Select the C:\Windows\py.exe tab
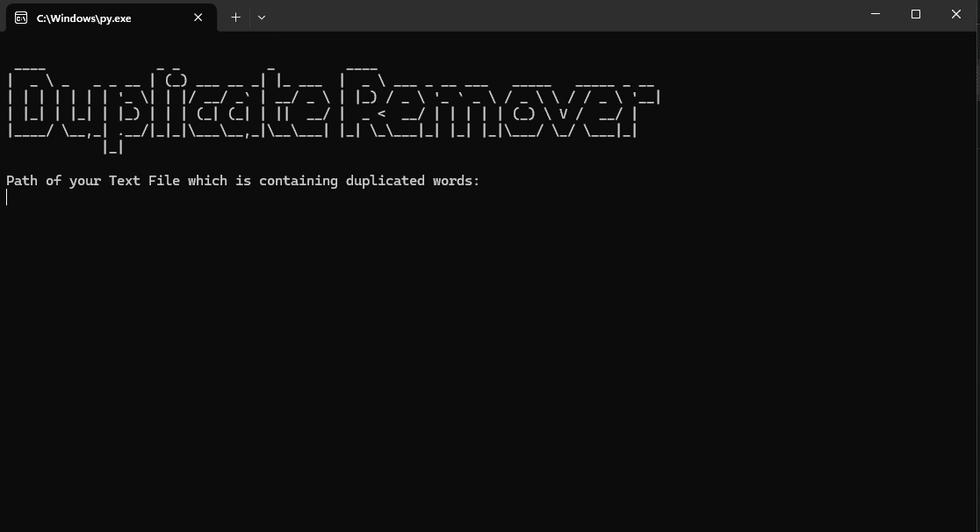 point(112,18)
